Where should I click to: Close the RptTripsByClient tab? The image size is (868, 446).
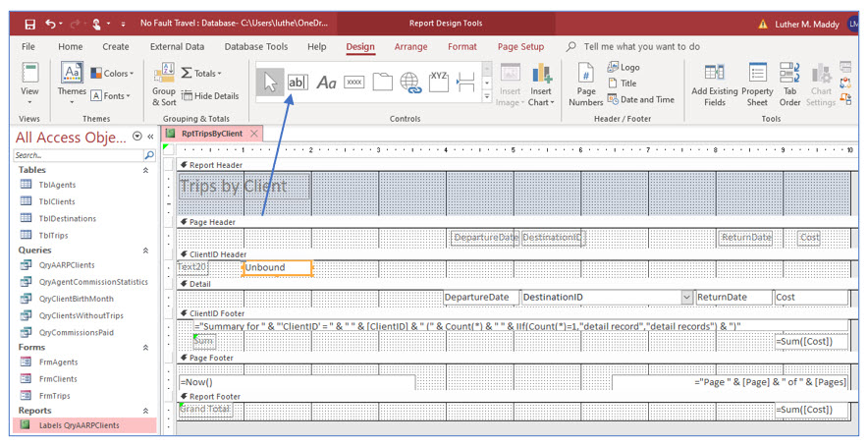coord(254,134)
